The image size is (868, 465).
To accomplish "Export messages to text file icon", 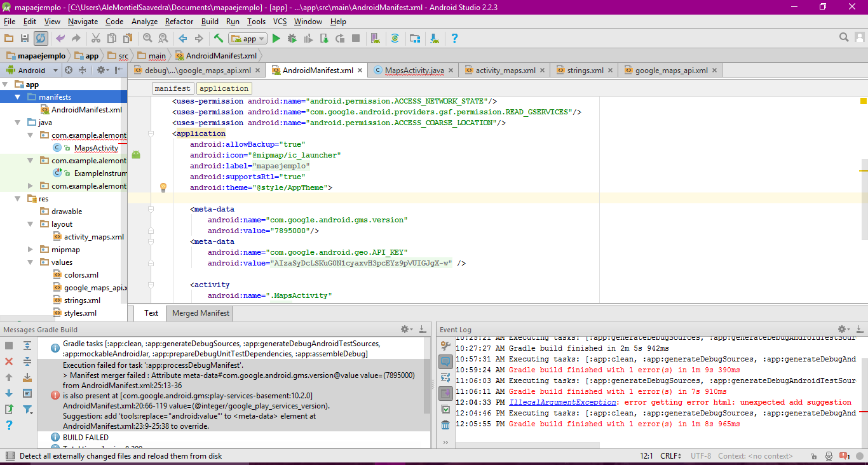I will click(9, 409).
